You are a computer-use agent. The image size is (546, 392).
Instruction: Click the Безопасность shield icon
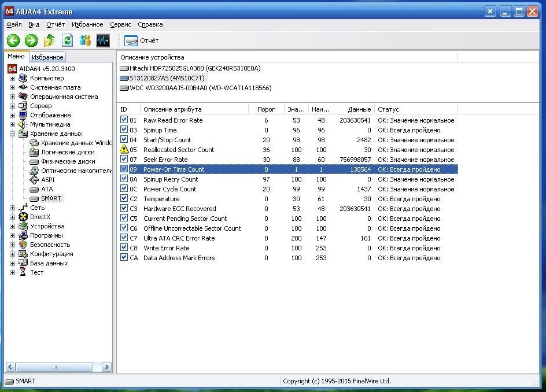click(x=23, y=245)
